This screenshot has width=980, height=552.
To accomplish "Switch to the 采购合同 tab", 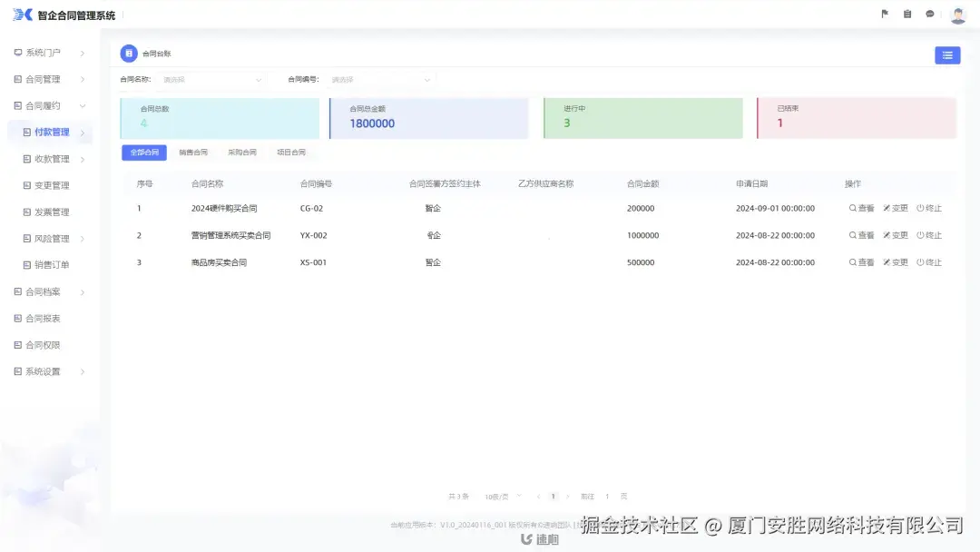I will [x=242, y=153].
